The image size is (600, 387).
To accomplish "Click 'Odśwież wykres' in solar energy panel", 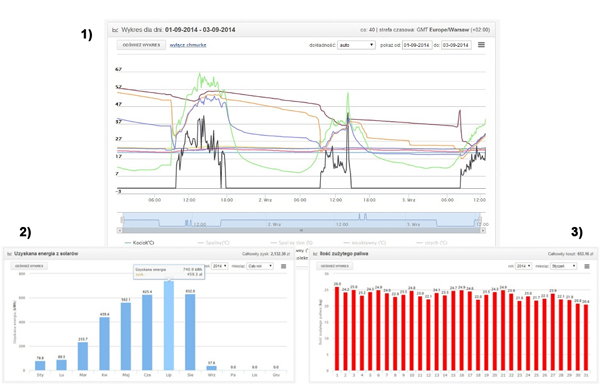I will click(x=29, y=266).
